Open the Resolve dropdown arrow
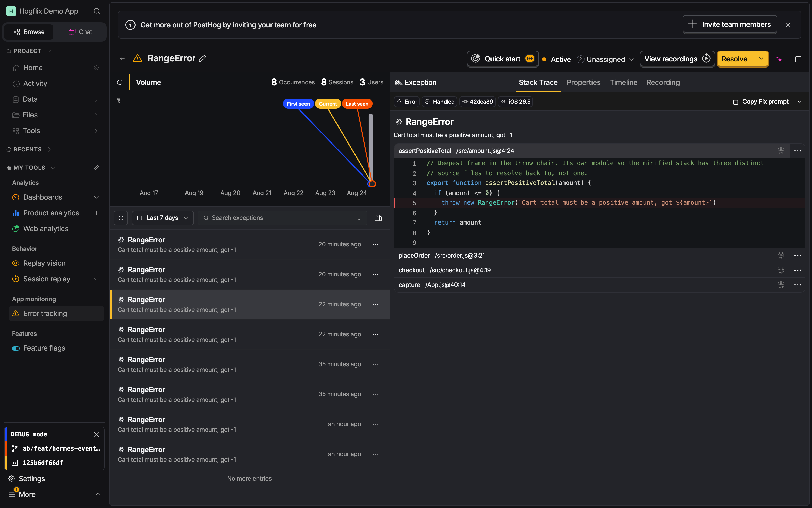The width and height of the screenshot is (812, 508). pos(761,59)
